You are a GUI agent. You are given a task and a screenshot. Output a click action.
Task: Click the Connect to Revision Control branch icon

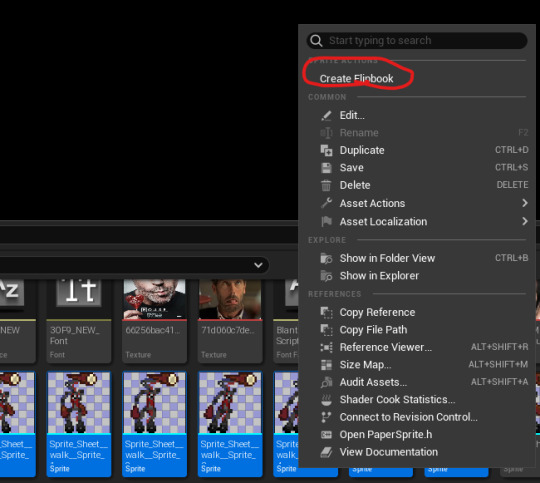pos(326,417)
